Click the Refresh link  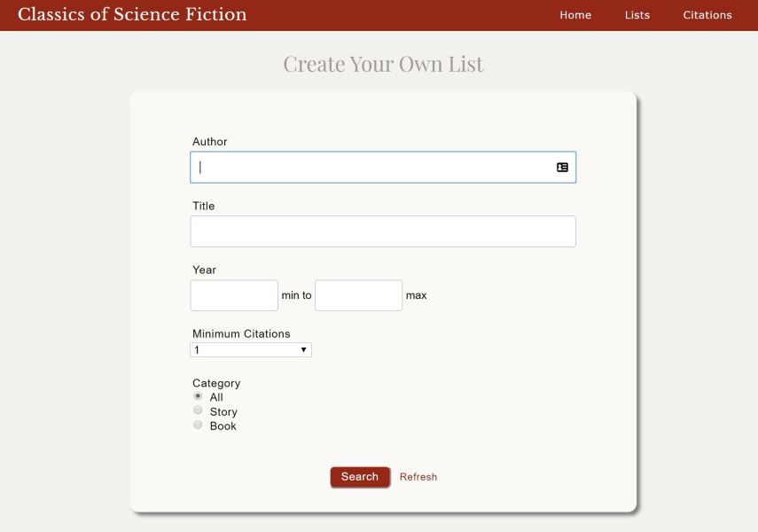click(x=418, y=477)
